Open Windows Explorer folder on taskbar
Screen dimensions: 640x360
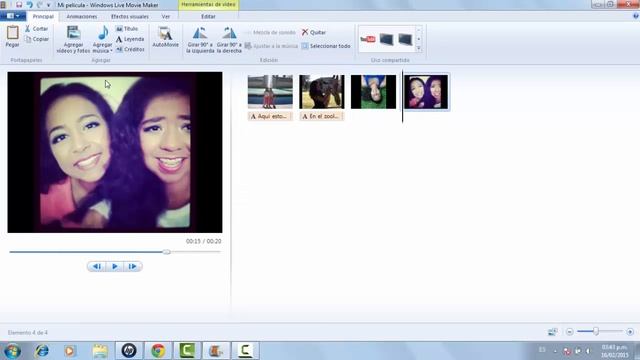[100, 351]
